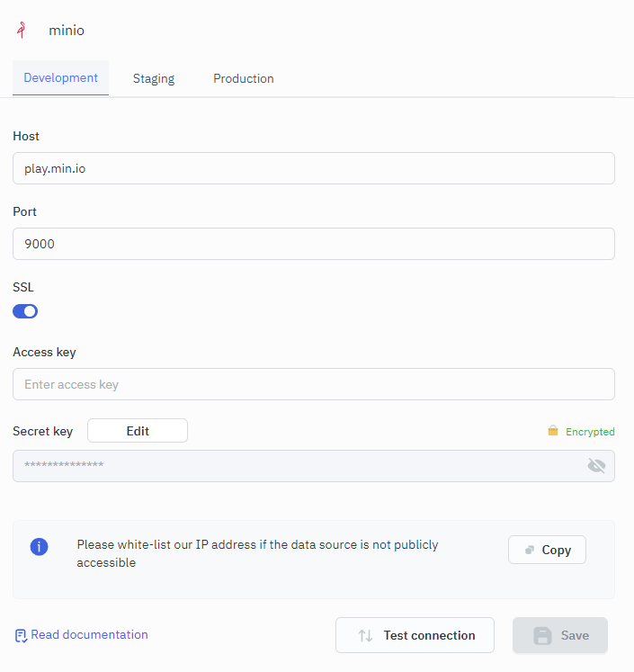Image resolution: width=634 pixels, height=672 pixels.
Task: Focus the Port input field
Action: [x=314, y=244]
